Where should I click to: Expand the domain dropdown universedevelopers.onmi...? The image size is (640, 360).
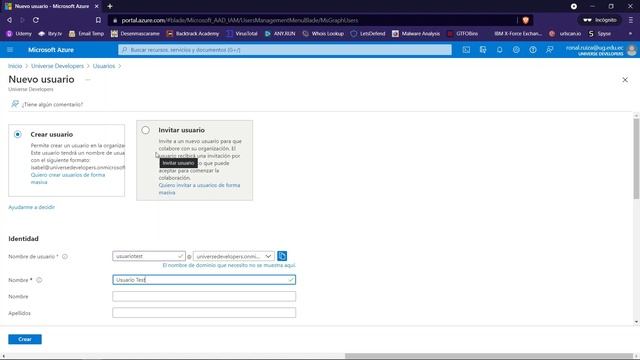(234, 256)
